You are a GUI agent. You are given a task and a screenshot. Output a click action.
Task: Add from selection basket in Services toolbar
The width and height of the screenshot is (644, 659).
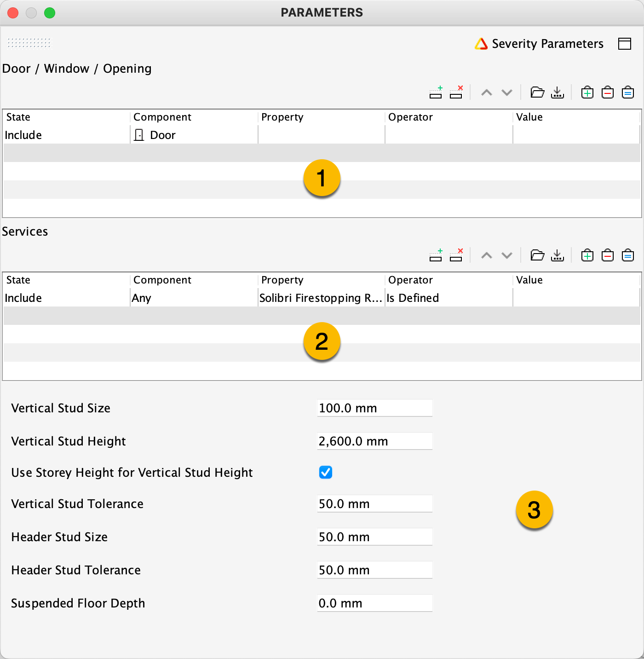tap(587, 255)
